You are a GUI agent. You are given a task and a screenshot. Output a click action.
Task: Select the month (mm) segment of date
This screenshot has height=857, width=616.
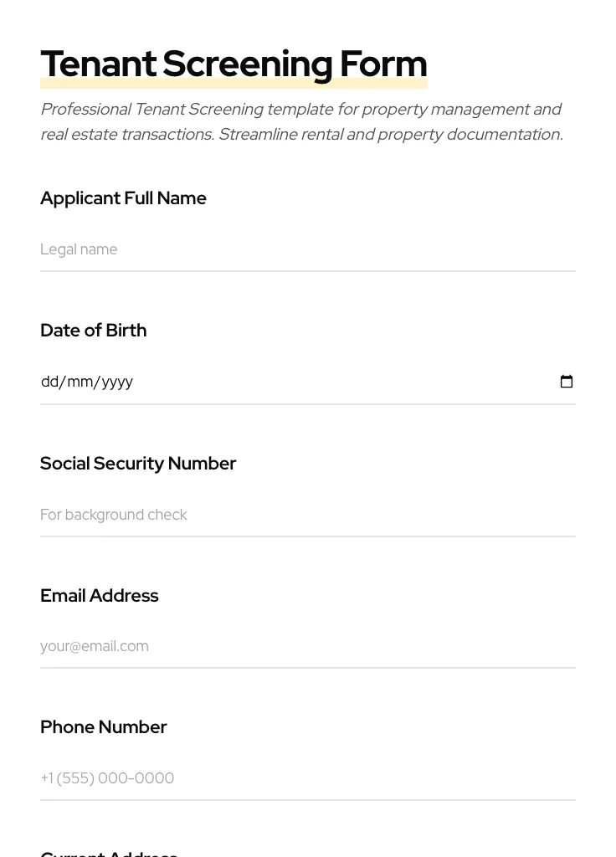click(x=80, y=382)
